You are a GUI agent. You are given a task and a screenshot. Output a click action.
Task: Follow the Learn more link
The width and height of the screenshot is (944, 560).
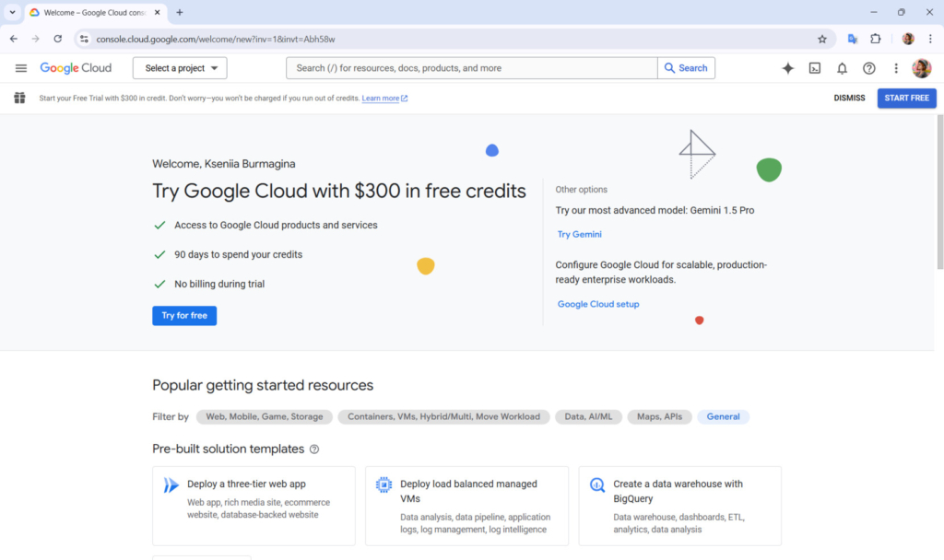pos(380,98)
